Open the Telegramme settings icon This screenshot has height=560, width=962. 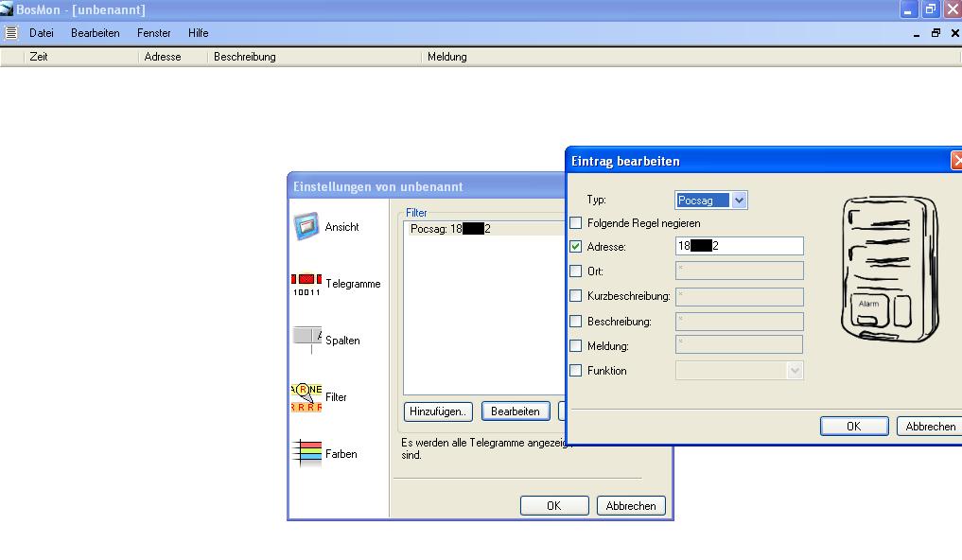tap(306, 284)
